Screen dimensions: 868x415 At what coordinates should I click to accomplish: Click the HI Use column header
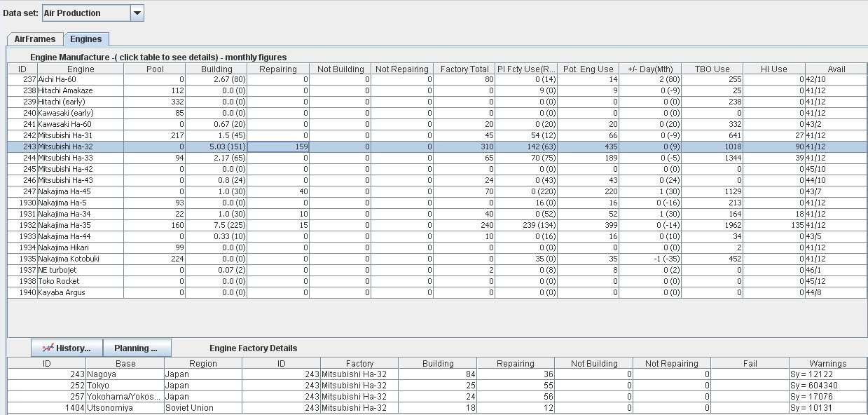(x=774, y=69)
